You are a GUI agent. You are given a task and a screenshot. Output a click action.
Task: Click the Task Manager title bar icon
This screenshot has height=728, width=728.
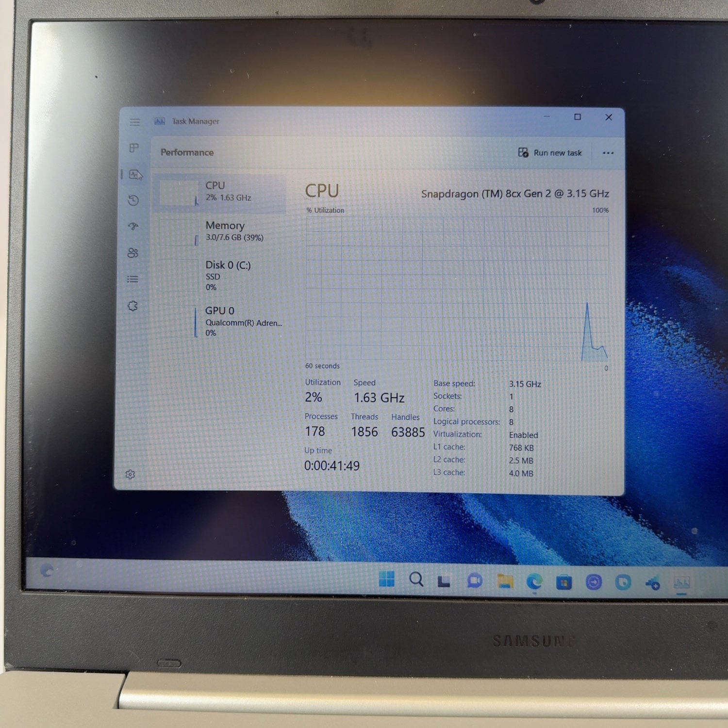(160, 121)
